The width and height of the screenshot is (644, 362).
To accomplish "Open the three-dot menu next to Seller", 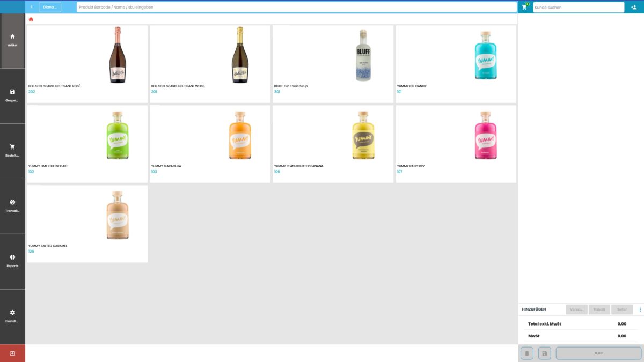I will (x=640, y=309).
